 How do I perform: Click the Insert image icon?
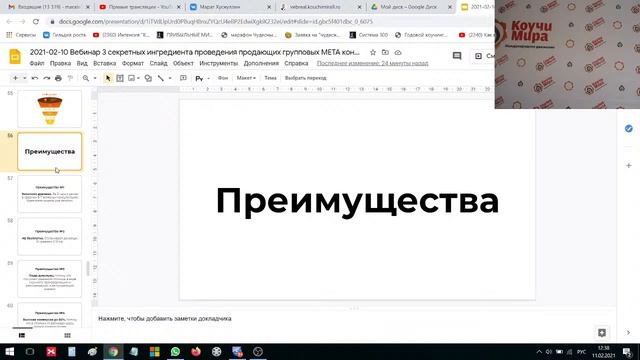[131, 78]
